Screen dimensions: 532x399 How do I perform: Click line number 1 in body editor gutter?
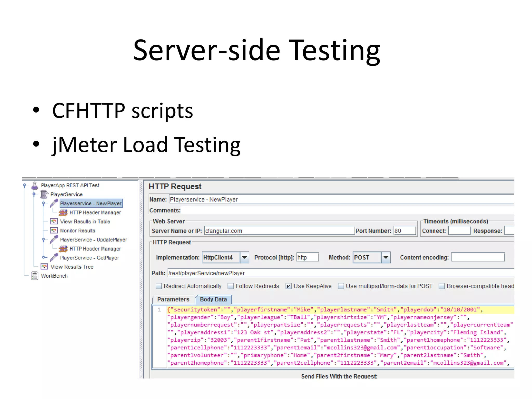pyautogui.click(x=159, y=310)
